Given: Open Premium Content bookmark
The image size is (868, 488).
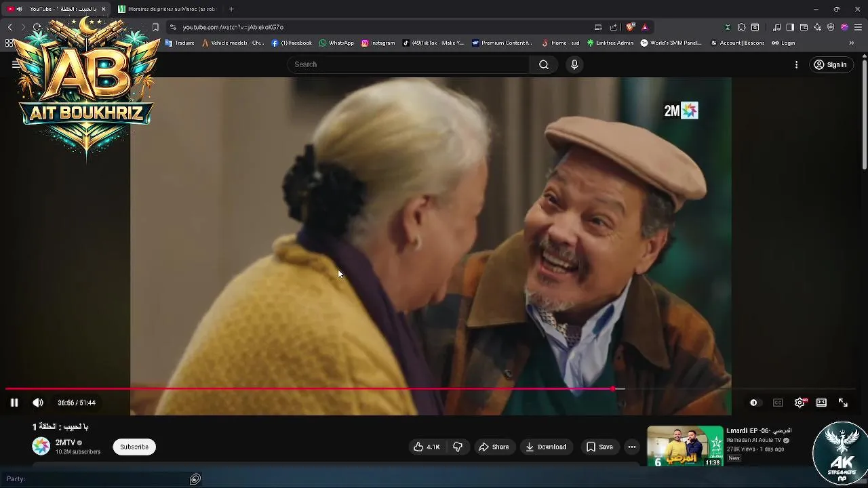Looking at the screenshot, I should coord(502,43).
